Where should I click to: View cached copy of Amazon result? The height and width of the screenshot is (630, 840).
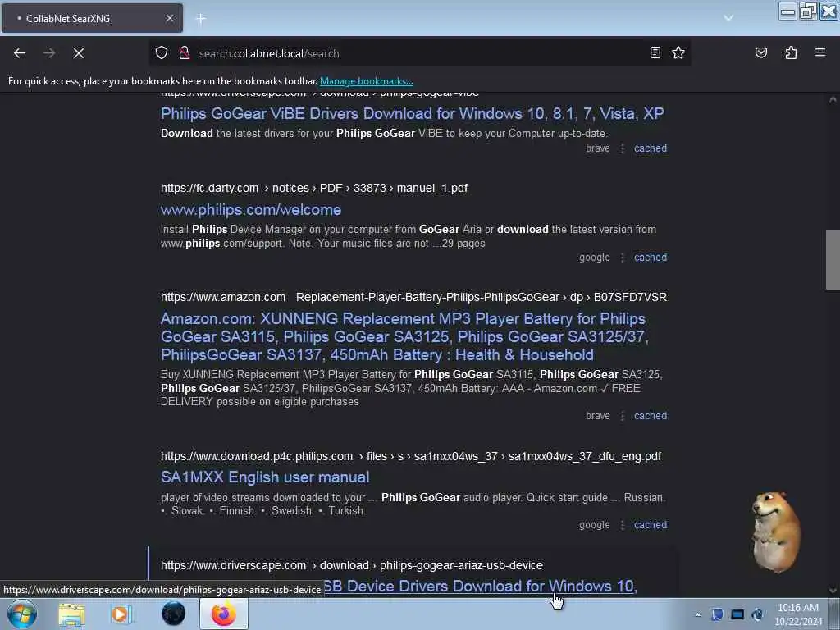651,416
